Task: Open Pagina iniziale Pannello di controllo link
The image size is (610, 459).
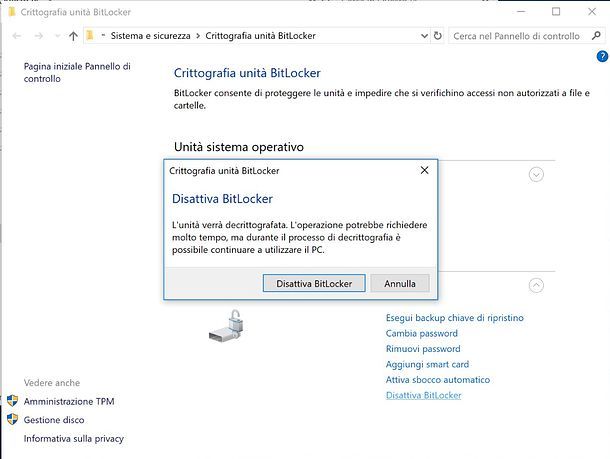Action: [x=77, y=72]
